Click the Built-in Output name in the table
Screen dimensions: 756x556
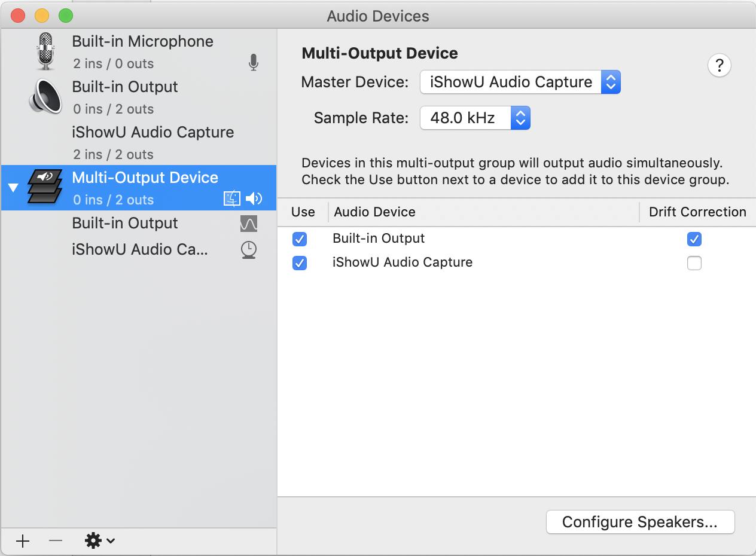tap(379, 238)
